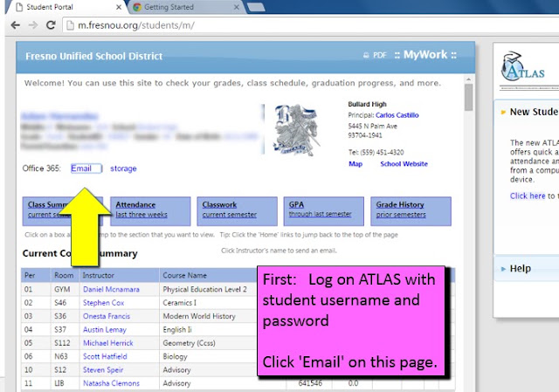The height and width of the screenshot is (392, 559).
Task: Select the 'English Ii' course cell
Action: click(x=177, y=330)
